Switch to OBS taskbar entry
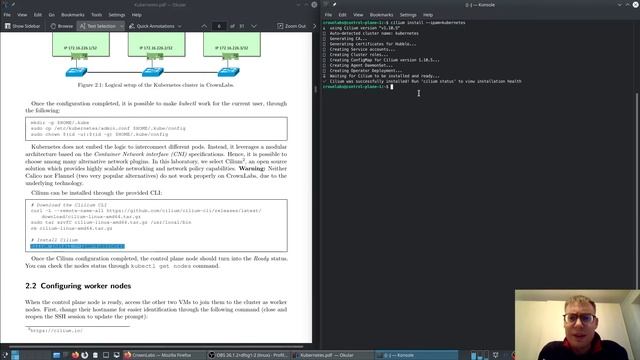Image resolution: width=640 pixels, height=360 pixels. 248,355
